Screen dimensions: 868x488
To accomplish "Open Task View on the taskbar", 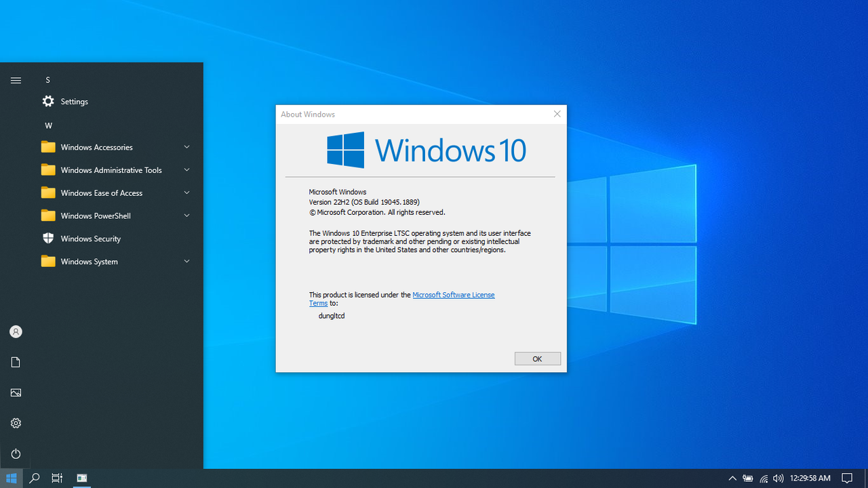I will point(58,479).
